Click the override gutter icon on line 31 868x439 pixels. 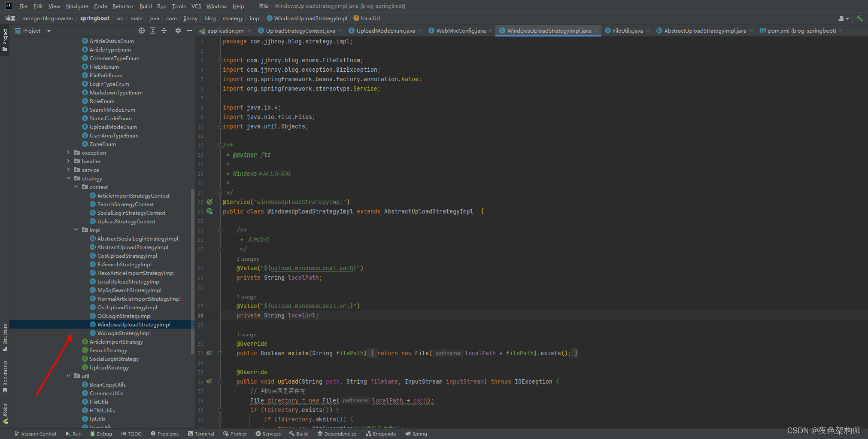pyautogui.click(x=209, y=353)
